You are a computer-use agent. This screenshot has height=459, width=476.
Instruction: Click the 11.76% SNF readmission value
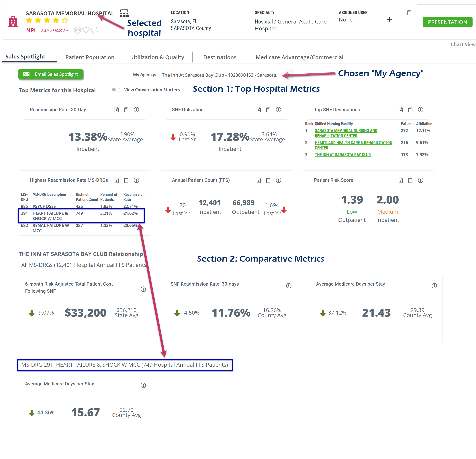point(231,313)
